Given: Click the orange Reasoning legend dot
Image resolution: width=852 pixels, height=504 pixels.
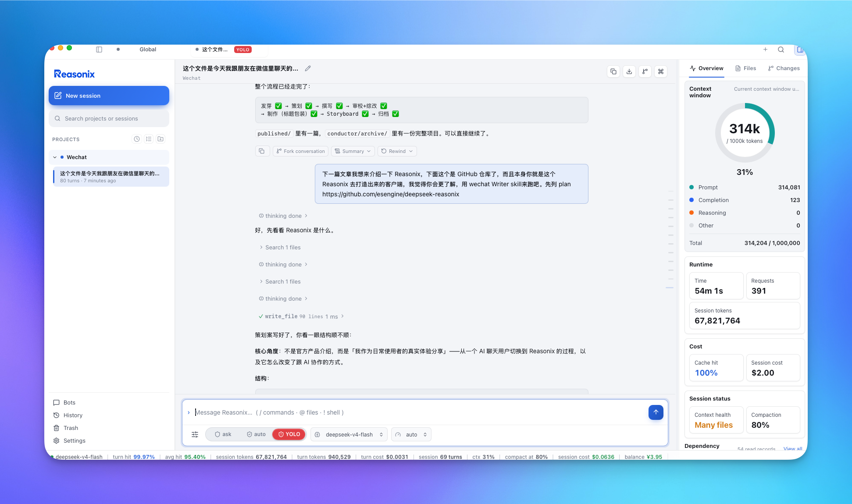Looking at the screenshot, I should pos(692,213).
